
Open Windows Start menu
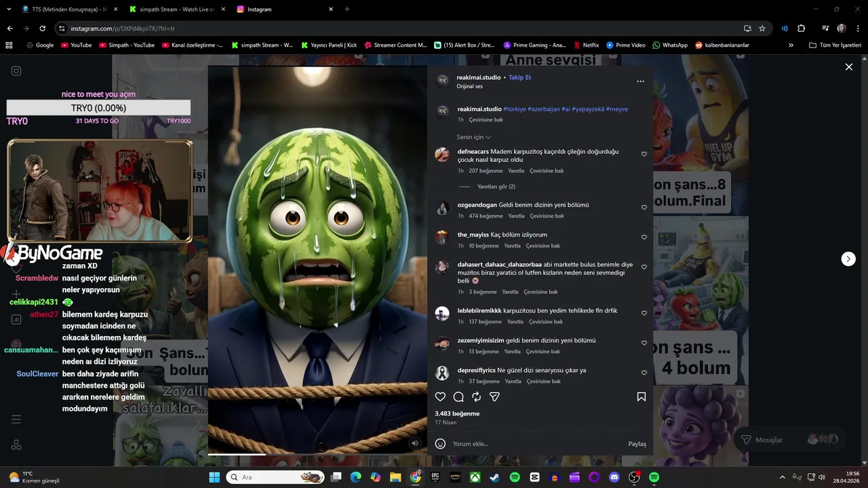[x=214, y=477]
